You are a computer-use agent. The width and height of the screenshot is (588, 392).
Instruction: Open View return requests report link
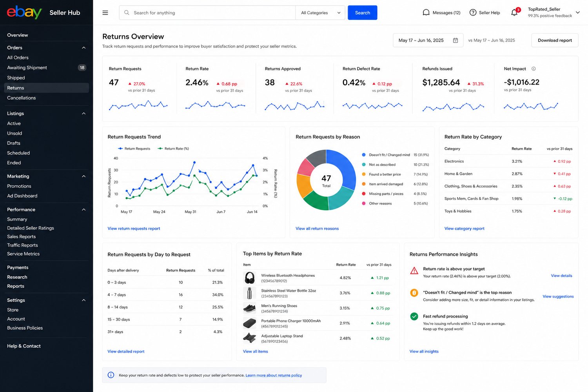coord(134,229)
